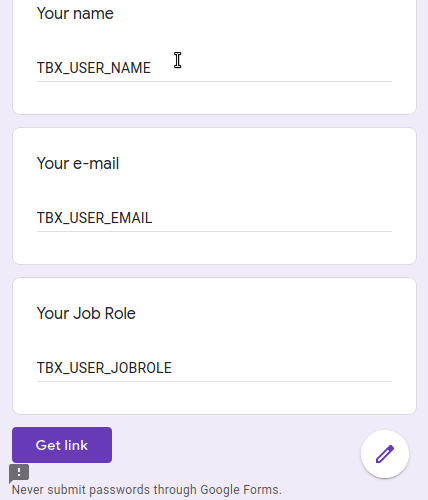Click lavender gap between name and e-mail cards
The image size is (428, 500).
[x=214, y=121]
